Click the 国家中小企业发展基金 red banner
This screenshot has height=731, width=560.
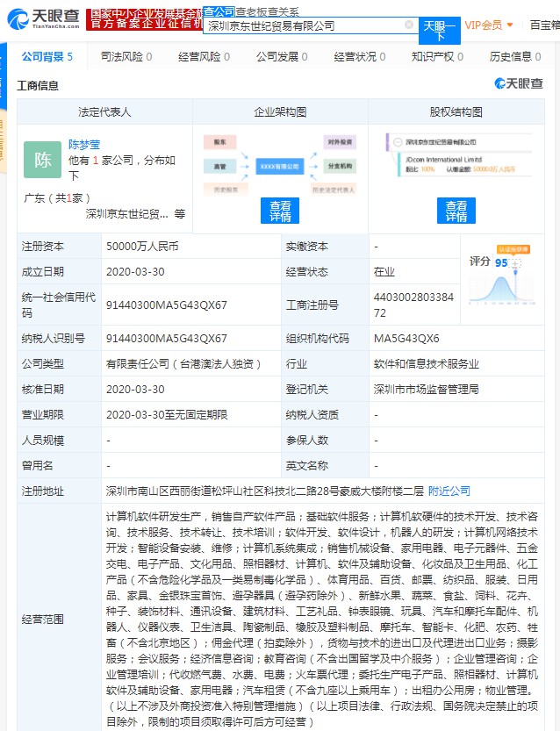point(145,18)
